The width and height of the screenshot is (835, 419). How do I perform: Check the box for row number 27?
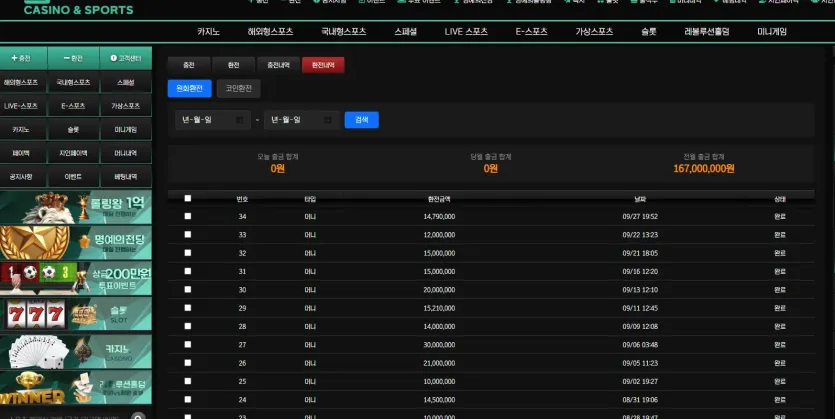point(187,344)
